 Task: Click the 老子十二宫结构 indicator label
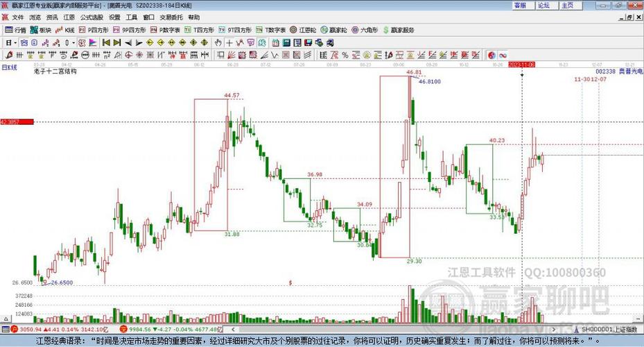point(55,71)
